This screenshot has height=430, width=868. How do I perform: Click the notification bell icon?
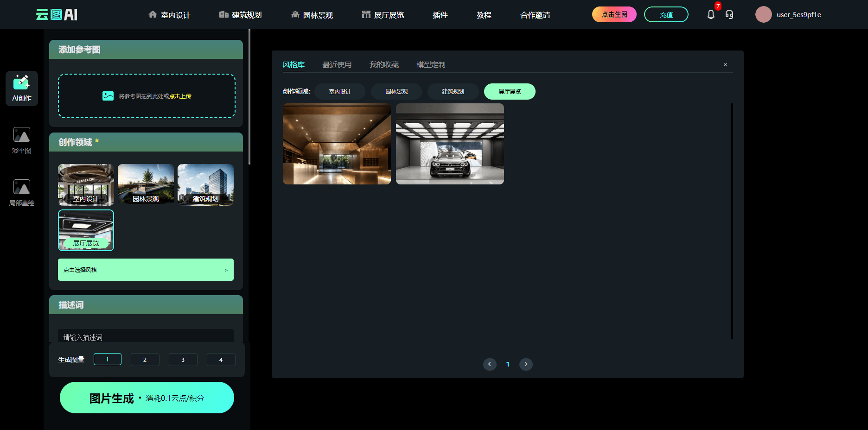pyautogui.click(x=710, y=15)
